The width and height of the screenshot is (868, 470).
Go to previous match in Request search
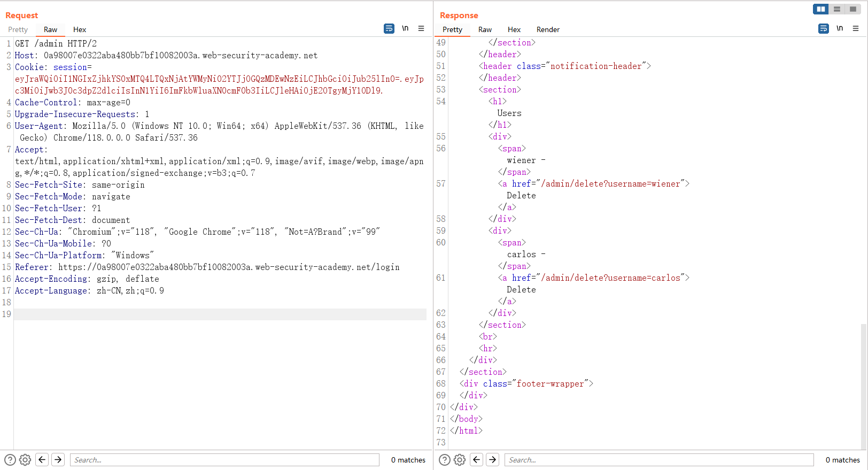42,459
